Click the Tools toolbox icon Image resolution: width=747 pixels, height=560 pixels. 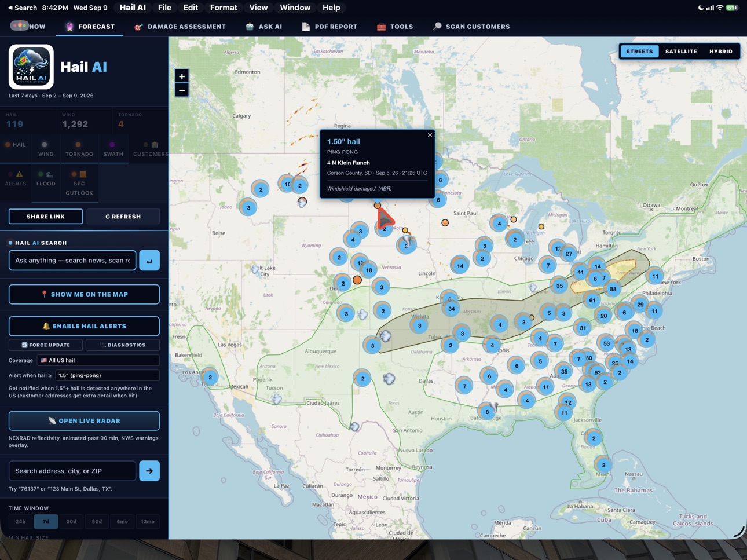click(381, 27)
